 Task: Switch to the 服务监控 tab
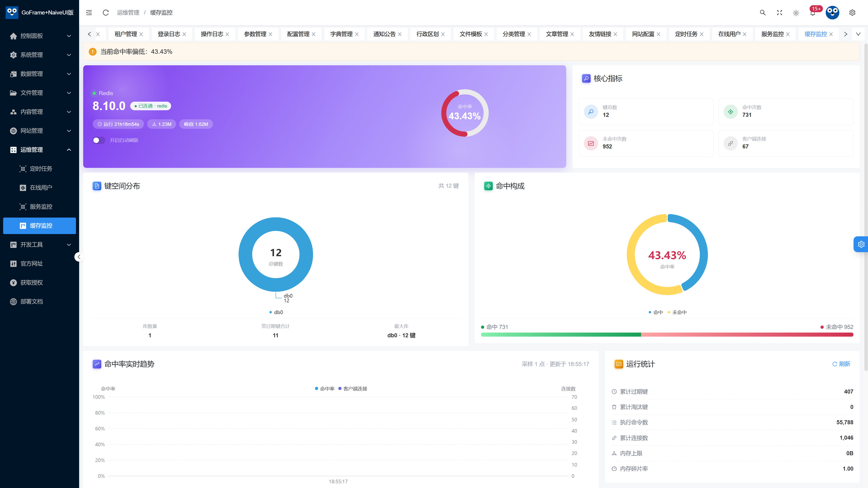click(772, 34)
